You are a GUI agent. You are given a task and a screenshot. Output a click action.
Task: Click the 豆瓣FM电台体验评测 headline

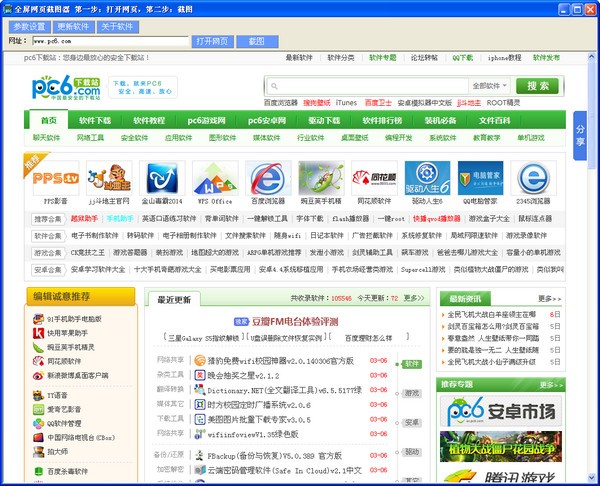click(x=295, y=321)
